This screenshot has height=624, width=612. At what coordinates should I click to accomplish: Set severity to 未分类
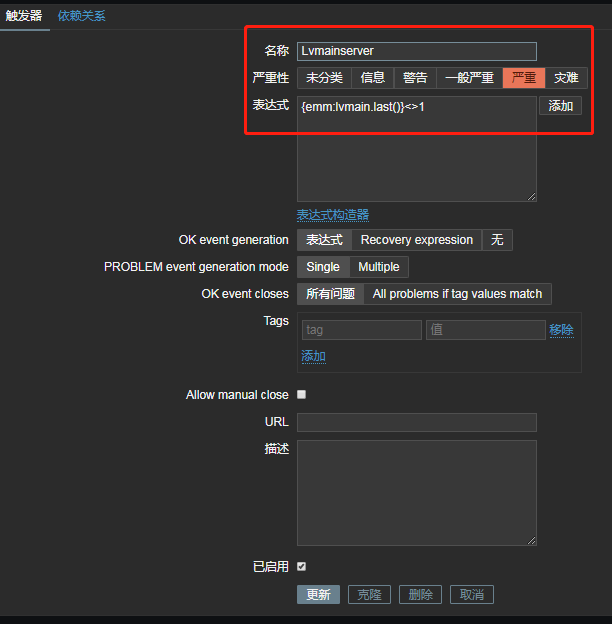click(324, 78)
